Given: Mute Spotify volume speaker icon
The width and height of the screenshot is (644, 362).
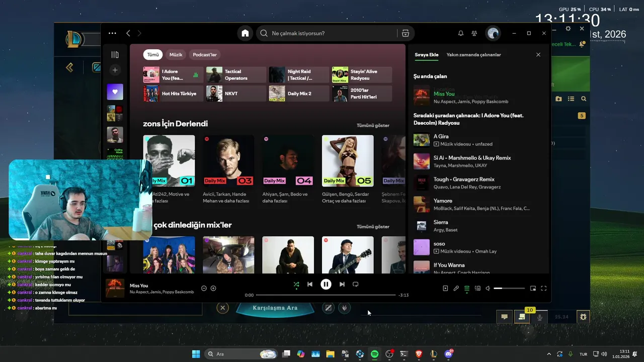Looking at the screenshot, I should pos(488,289).
